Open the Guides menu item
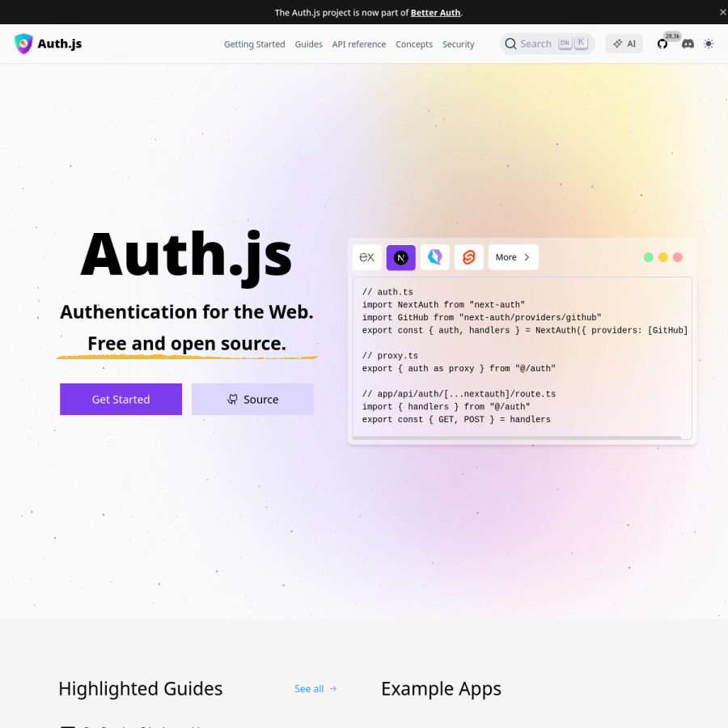Viewport: 728px width, 728px height. click(x=308, y=44)
